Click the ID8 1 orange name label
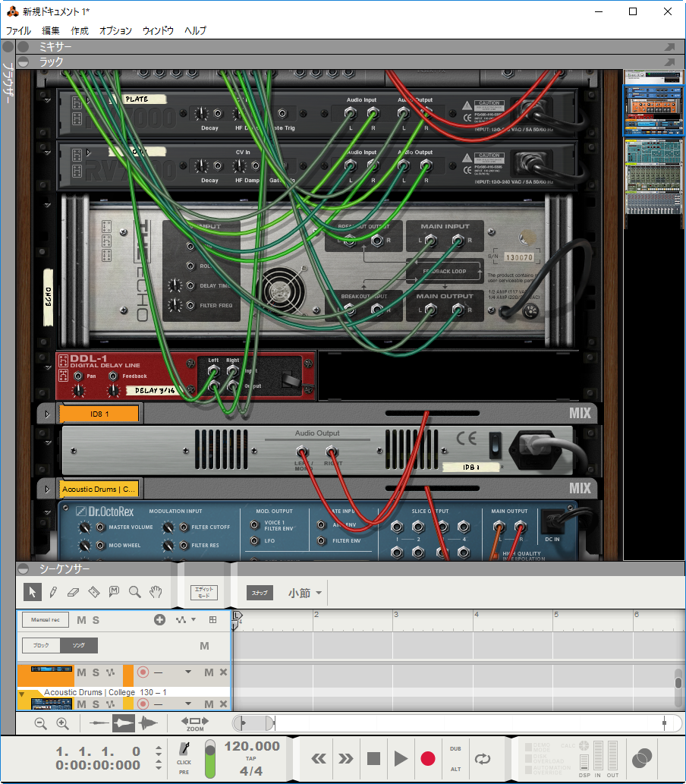Viewport: 686px width, 784px height. (x=99, y=414)
